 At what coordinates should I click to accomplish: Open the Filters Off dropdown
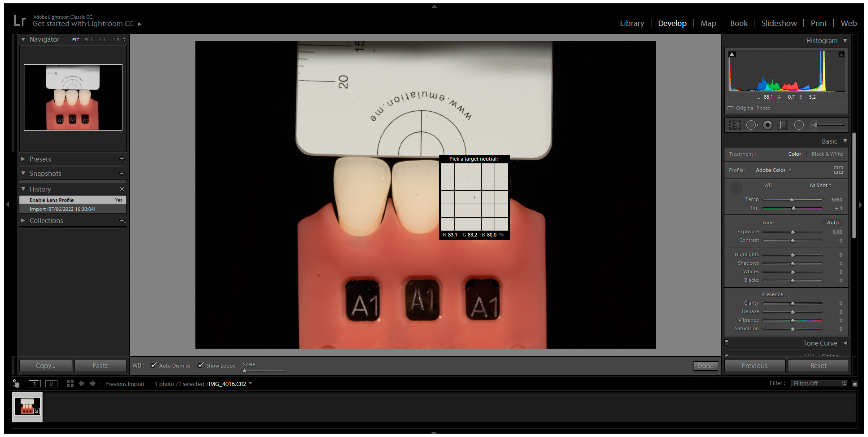(819, 383)
